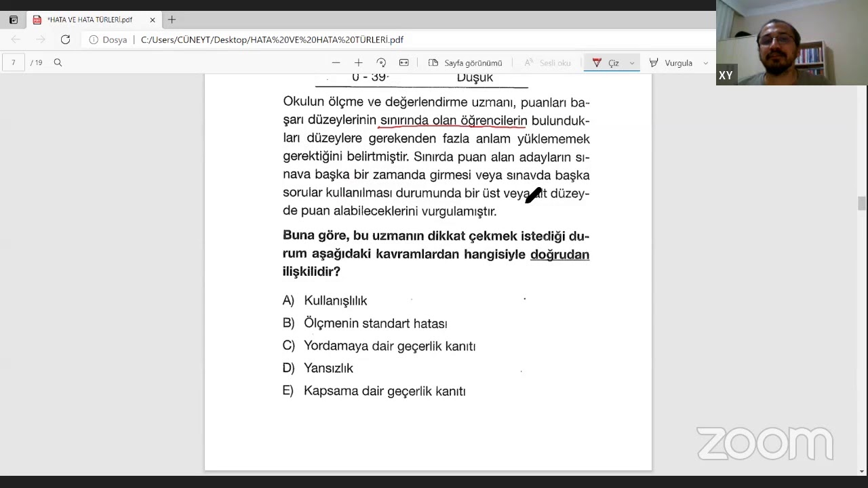This screenshot has height=488, width=868.
Task: Click the underlined phrase sınırında olan öğrencilerin
Action: pyautogui.click(x=453, y=121)
